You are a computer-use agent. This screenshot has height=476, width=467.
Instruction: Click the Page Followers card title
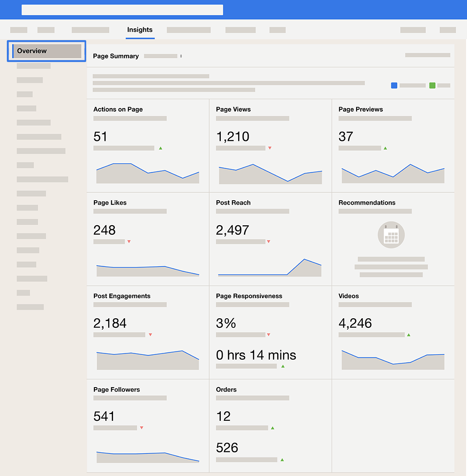point(117,389)
